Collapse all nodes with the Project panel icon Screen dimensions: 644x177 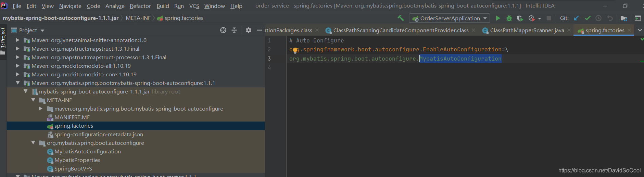(x=234, y=30)
